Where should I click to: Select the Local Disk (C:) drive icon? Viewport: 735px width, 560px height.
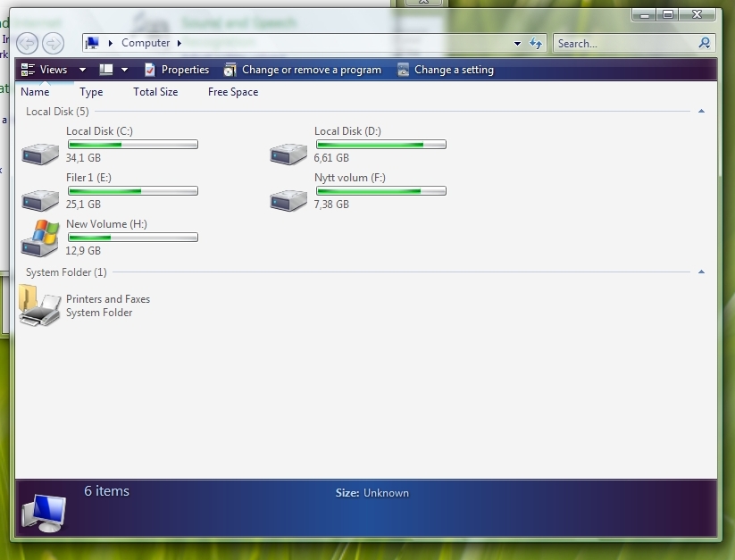[x=39, y=153]
